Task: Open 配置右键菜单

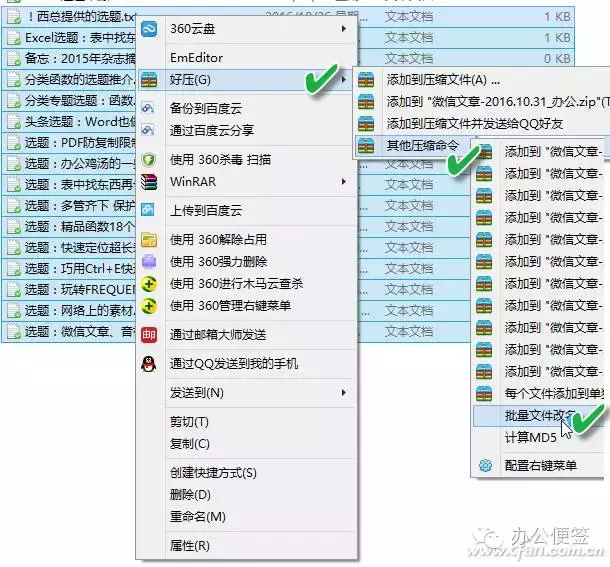Action: (x=541, y=465)
